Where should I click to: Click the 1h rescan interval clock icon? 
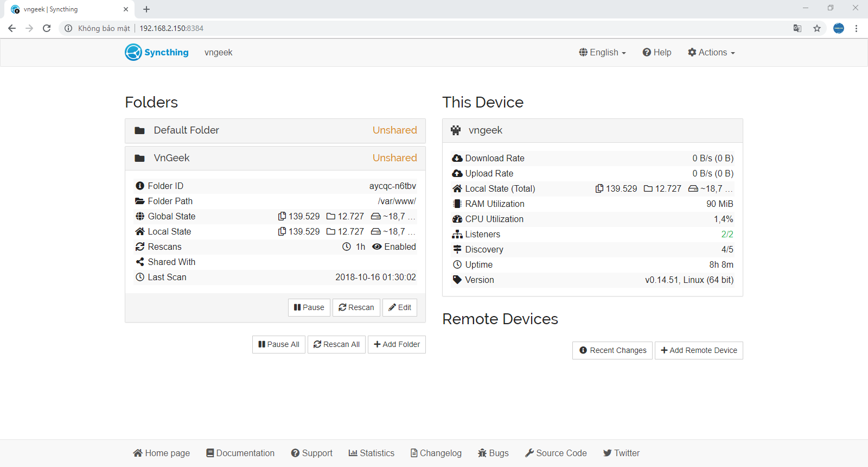click(x=347, y=247)
